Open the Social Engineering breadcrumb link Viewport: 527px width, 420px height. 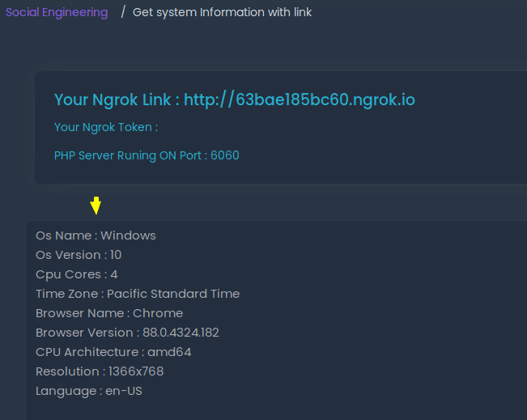pyautogui.click(x=57, y=13)
